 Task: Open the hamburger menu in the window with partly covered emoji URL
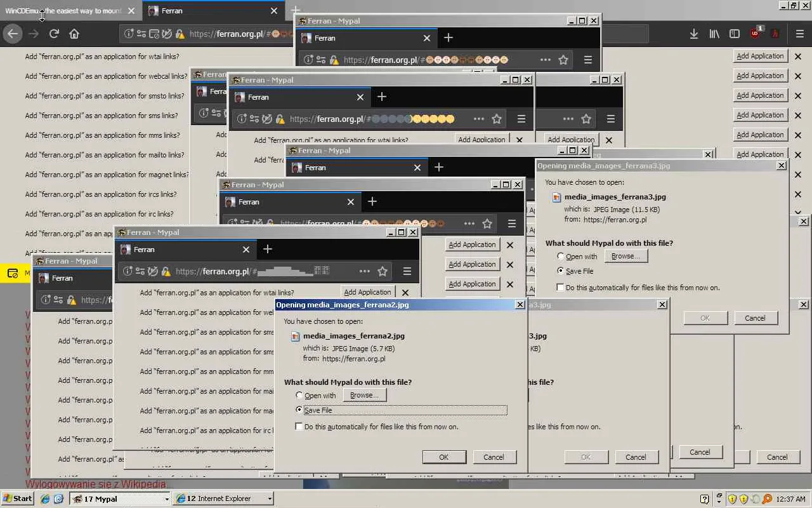pyautogui.click(x=512, y=224)
